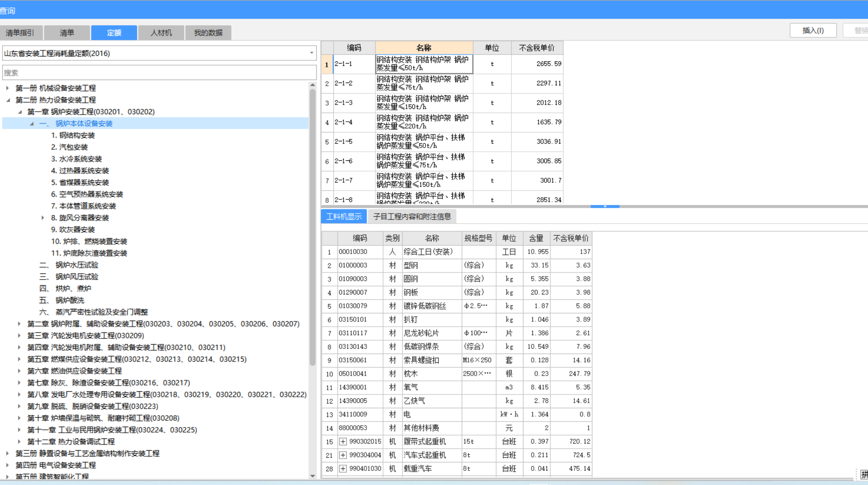Screen dimensions: 868x485
Task: Select 5. 省煤器系统安装 tree item
Action: tap(80, 182)
